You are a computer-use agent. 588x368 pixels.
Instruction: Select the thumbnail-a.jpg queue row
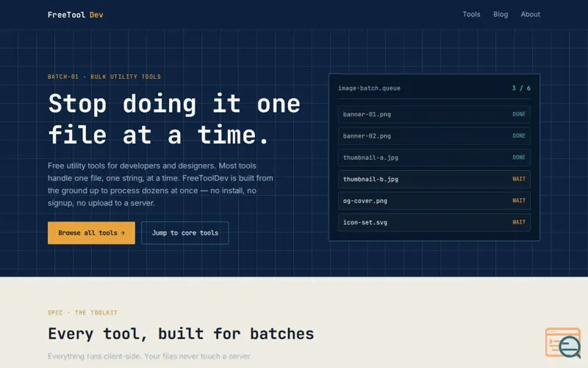(434, 158)
